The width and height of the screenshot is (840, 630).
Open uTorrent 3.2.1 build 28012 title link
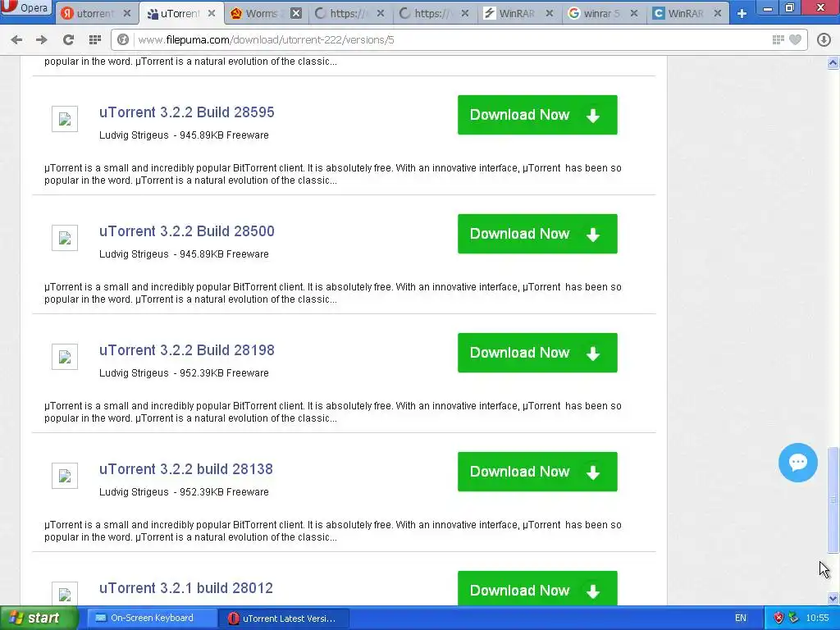186,588
